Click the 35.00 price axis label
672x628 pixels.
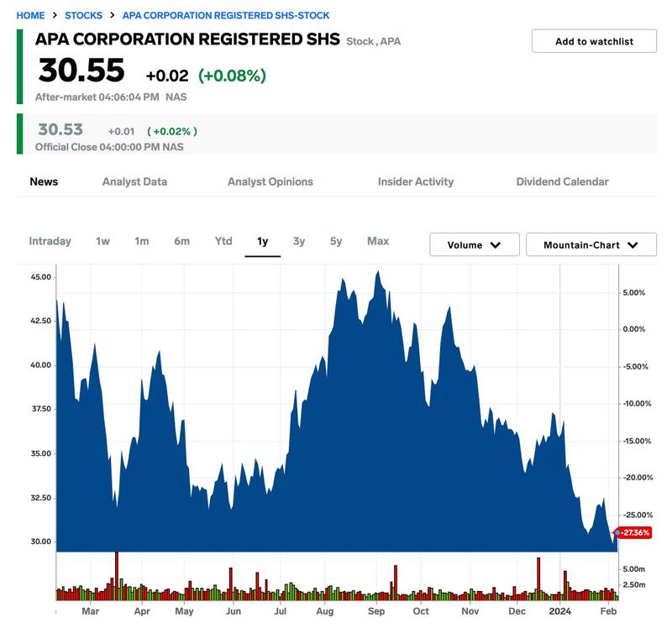(x=40, y=453)
